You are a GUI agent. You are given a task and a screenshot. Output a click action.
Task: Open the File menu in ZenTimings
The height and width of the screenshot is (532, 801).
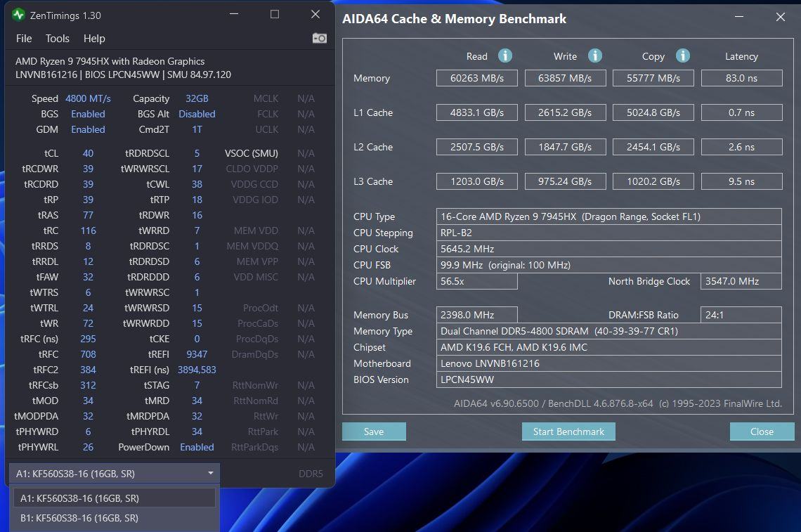(x=23, y=39)
